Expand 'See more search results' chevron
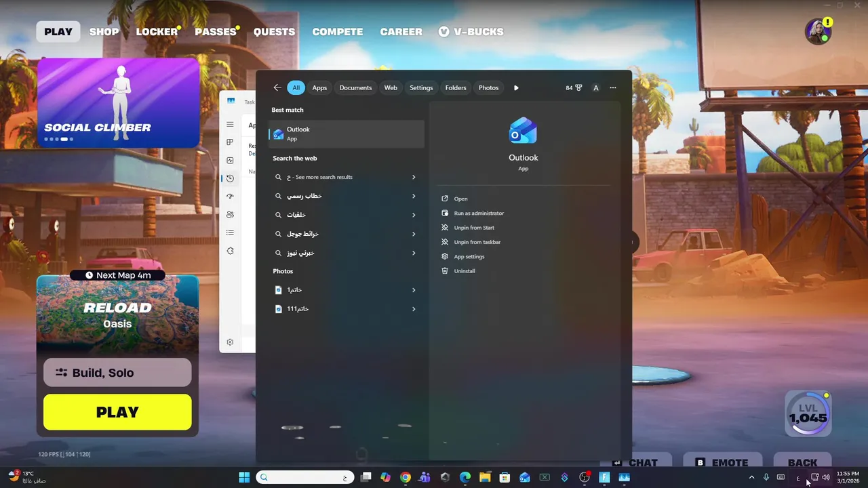 (x=414, y=177)
